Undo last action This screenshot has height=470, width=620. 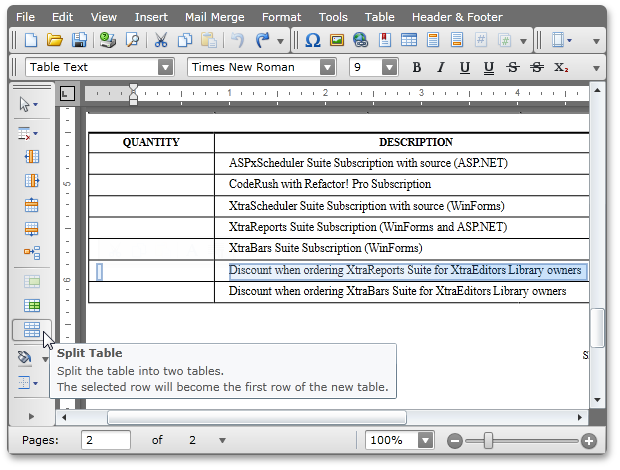pos(238,40)
